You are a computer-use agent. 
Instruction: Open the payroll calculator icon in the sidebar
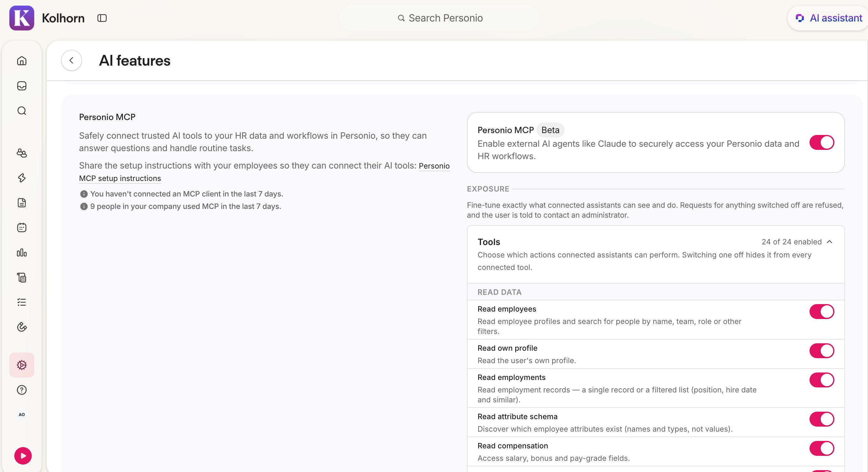tap(21, 277)
